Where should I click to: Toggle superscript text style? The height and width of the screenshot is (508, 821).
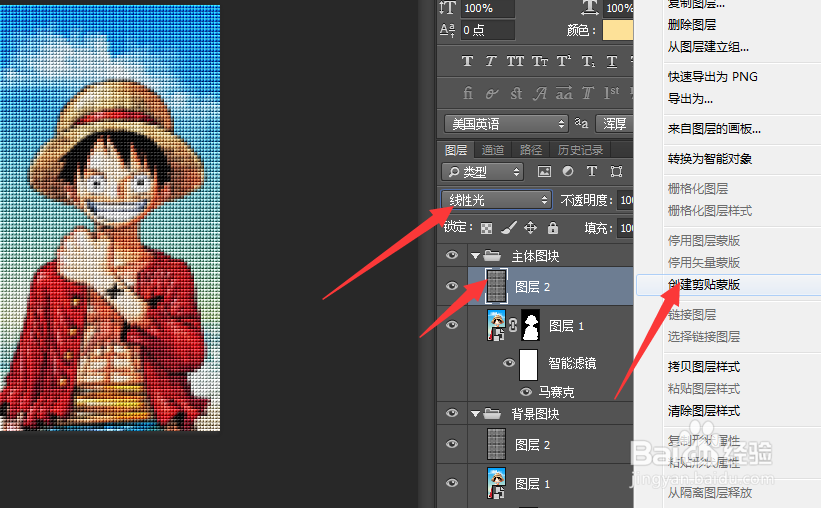563,61
